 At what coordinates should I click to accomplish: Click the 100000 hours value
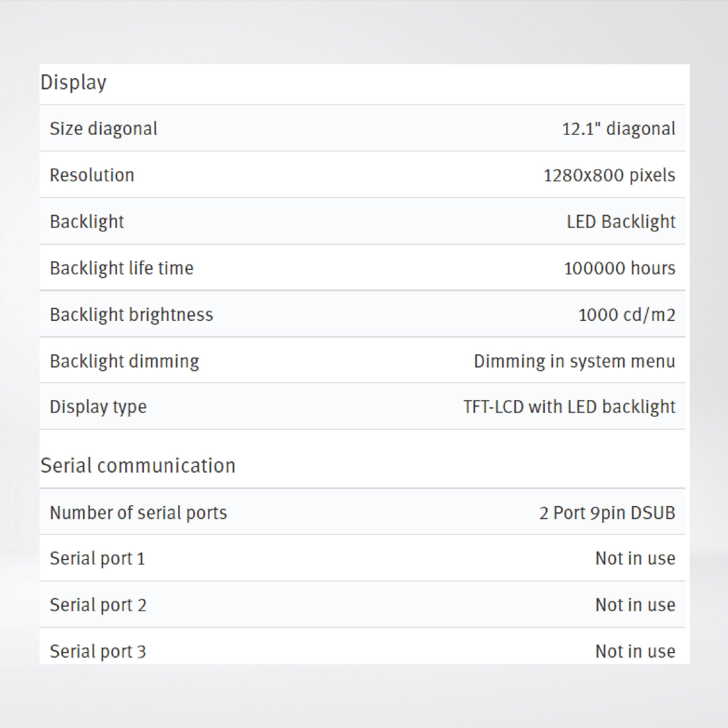[x=619, y=268]
